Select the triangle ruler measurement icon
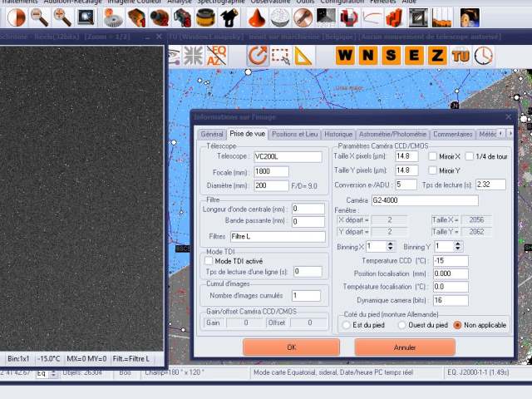Viewport: 532px width, 399px height. (303, 56)
